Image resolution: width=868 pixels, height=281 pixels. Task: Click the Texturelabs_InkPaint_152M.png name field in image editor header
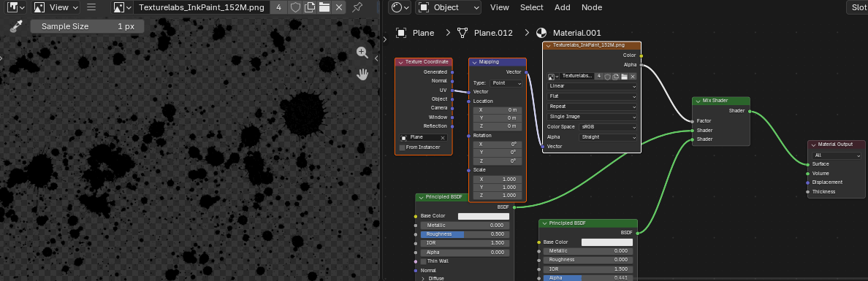(202, 7)
